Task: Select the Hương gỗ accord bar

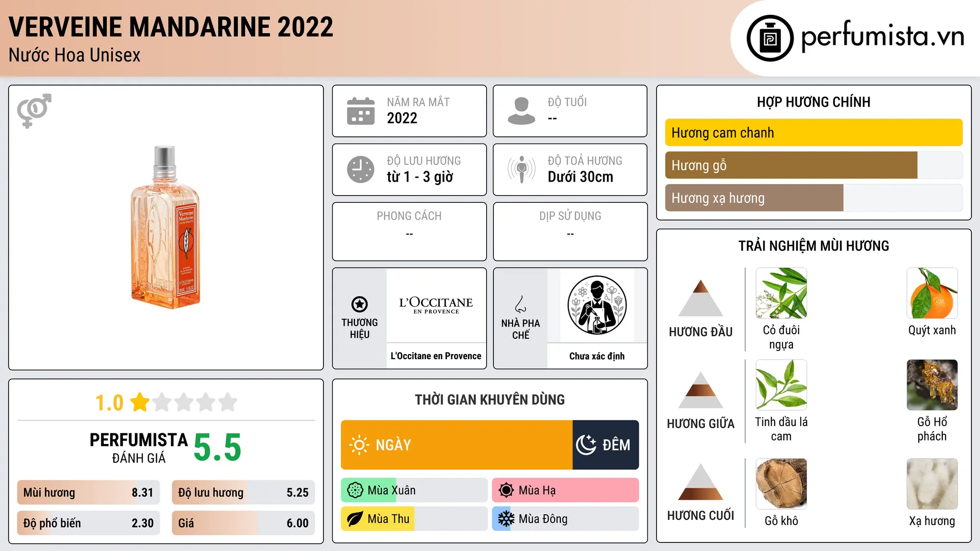Action: (x=813, y=165)
